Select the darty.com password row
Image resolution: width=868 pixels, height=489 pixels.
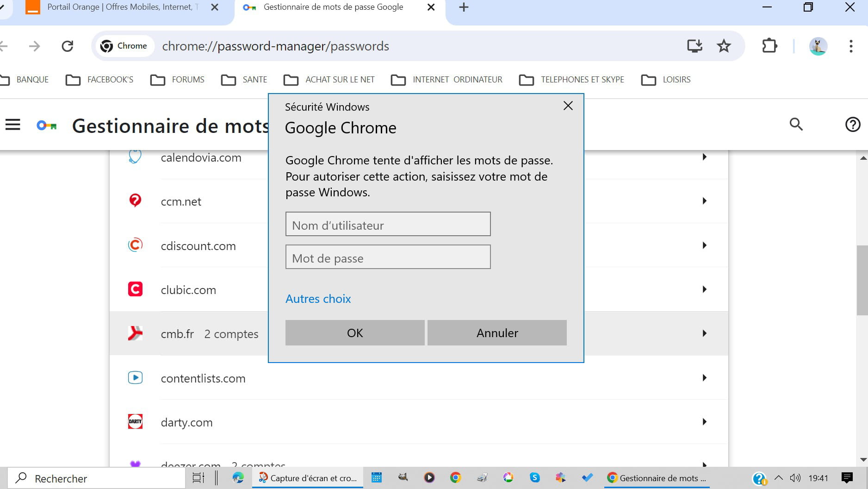419,422
